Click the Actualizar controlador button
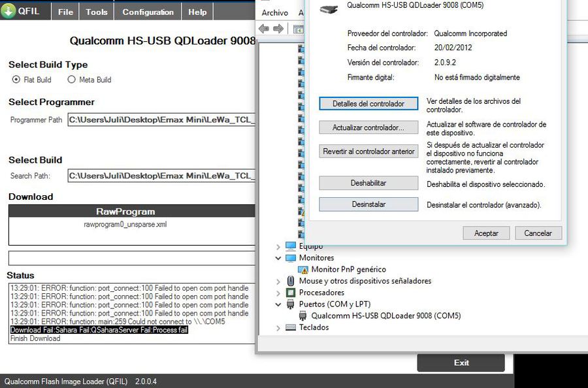Viewport: 588px width, 388px height. [368, 127]
